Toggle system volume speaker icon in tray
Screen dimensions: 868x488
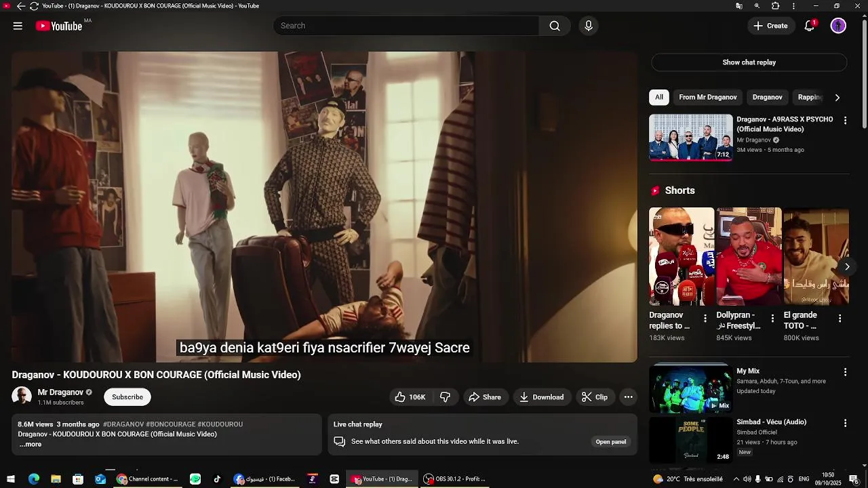click(x=747, y=479)
